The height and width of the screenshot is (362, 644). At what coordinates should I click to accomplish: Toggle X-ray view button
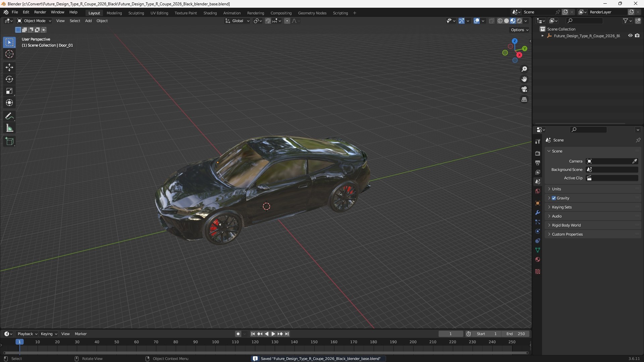pyautogui.click(x=491, y=21)
